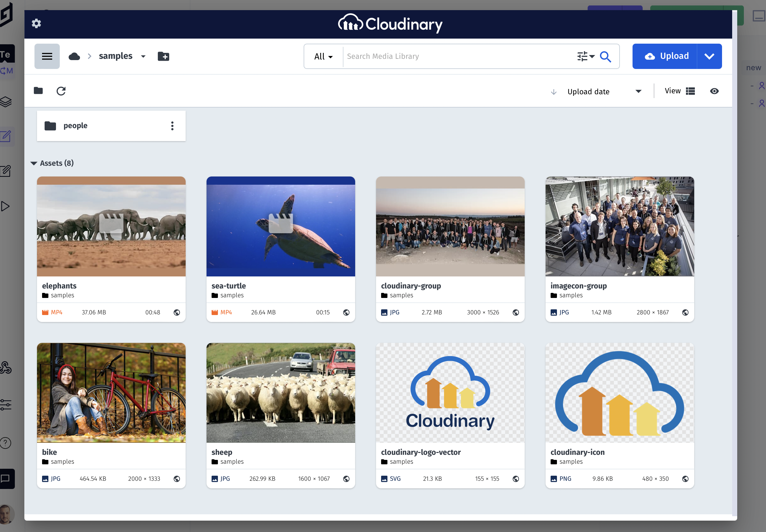
Task: Go to the root cloud folder
Action: pyautogui.click(x=74, y=56)
